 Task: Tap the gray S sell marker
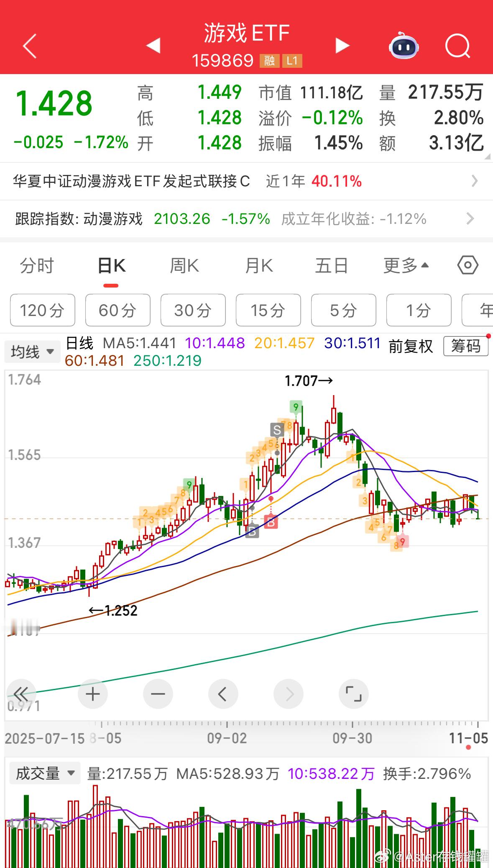click(277, 430)
